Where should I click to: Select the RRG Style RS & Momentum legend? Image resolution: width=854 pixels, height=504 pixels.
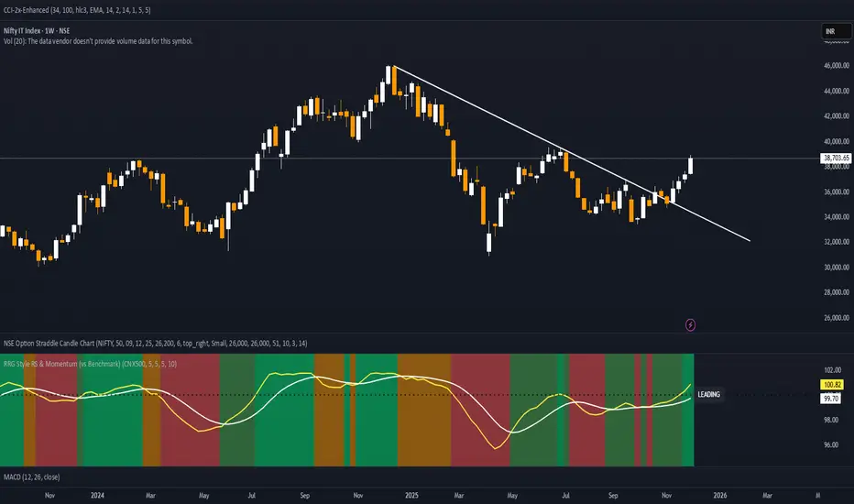coord(90,364)
